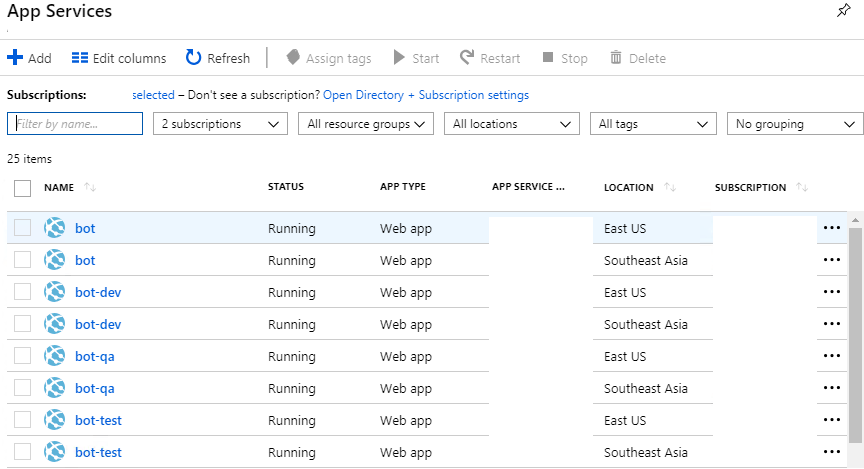Click the APP TYPE column header
The height and width of the screenshot is (469, 864).
tap(403, 186)
